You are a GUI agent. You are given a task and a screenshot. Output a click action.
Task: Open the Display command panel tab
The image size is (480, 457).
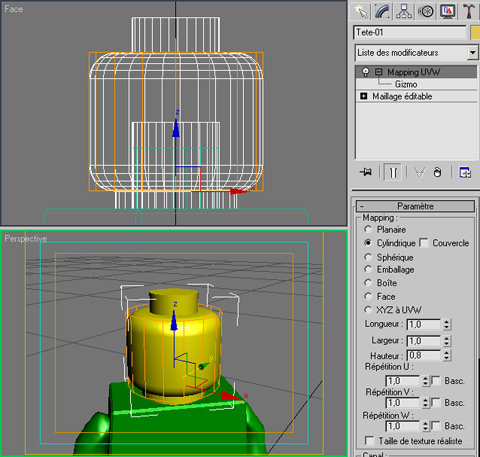click(447, 12)
